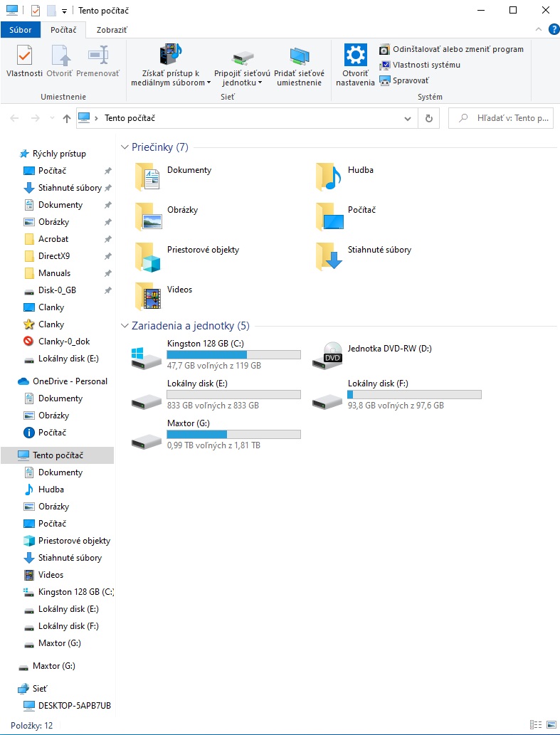Select Tento počítač in navigation pane
Screen dimensions: 560x735
pyautogui.click(x=57, y=455)
